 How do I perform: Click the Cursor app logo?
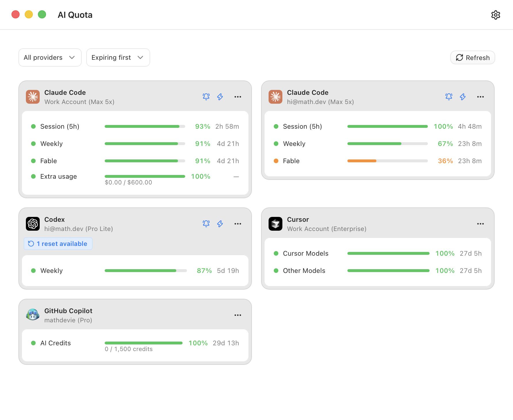(275, 224)
